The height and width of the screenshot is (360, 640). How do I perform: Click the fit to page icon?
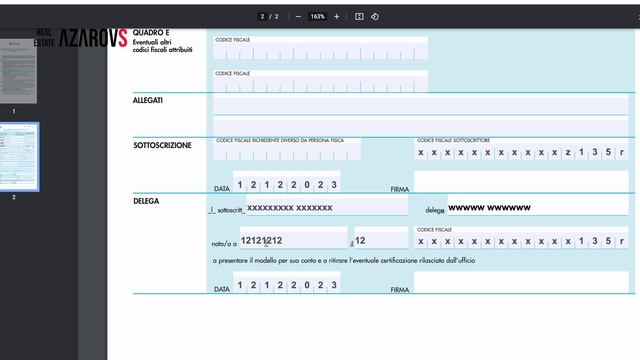[x=359, y=17]
